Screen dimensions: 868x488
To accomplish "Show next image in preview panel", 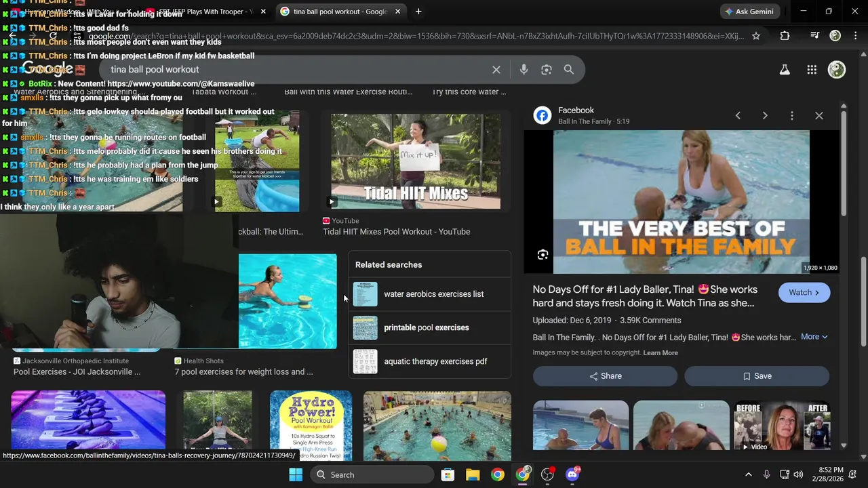I will 765,116.
